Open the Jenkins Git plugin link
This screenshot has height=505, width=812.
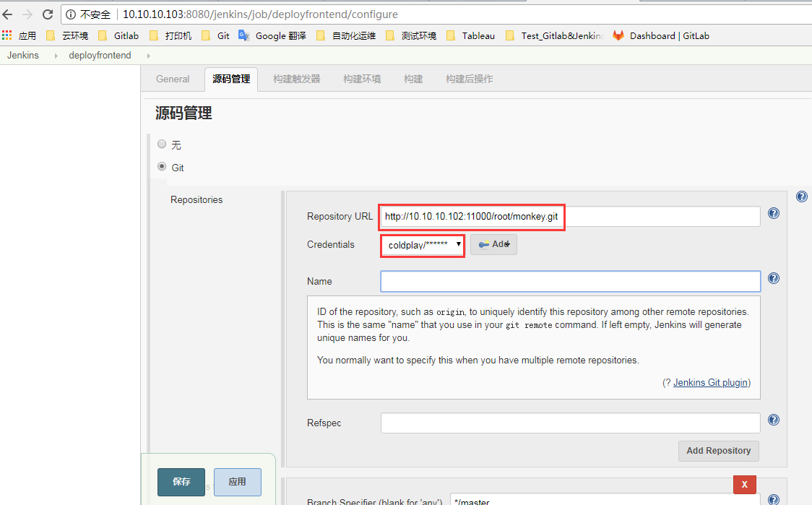tap(711, 382)
